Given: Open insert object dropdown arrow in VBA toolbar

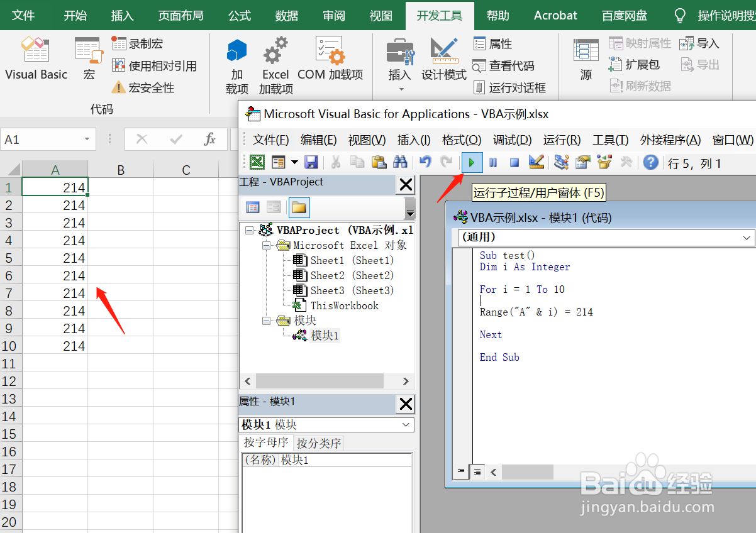Looking at the screenshot, I should coord(295,163).
